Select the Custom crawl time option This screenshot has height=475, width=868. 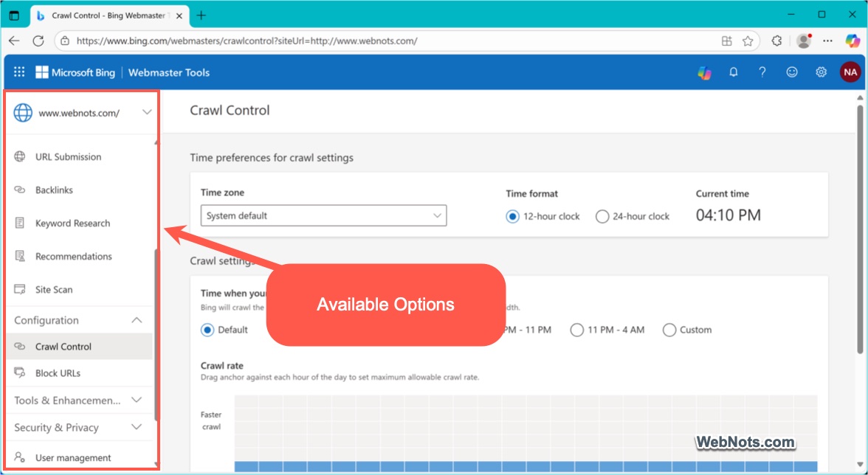[669, 330]
